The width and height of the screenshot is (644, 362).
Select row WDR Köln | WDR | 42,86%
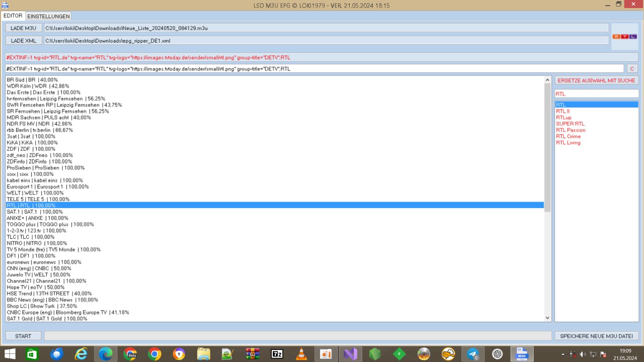click(x=275, y=86)
